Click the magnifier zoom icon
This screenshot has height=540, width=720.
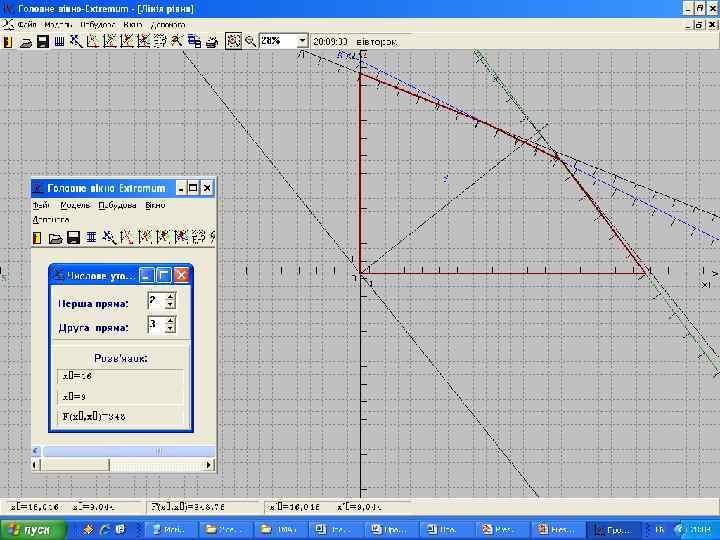click(250, 42)
